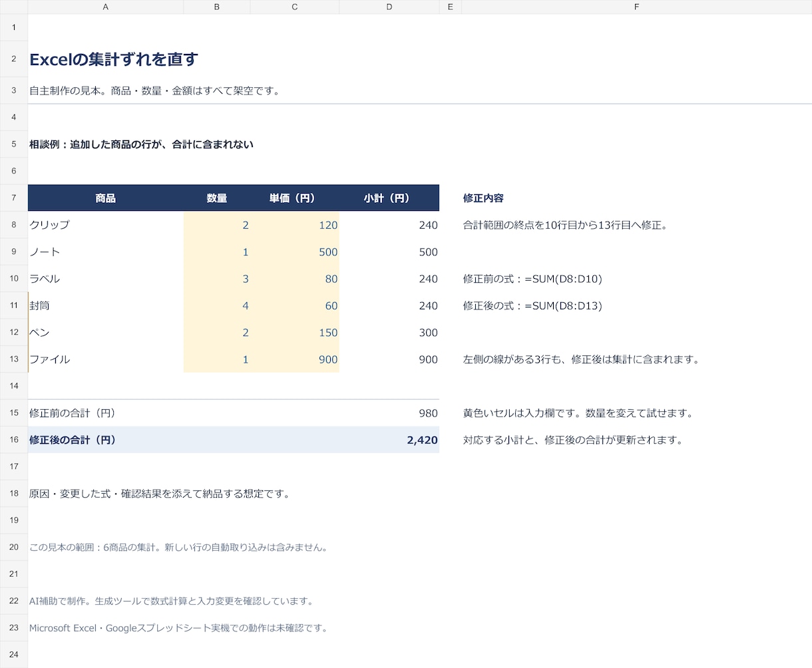Click the subtotal 240 for クリップ
This screenshot has height=668, width=812.
tap(389, 225)
